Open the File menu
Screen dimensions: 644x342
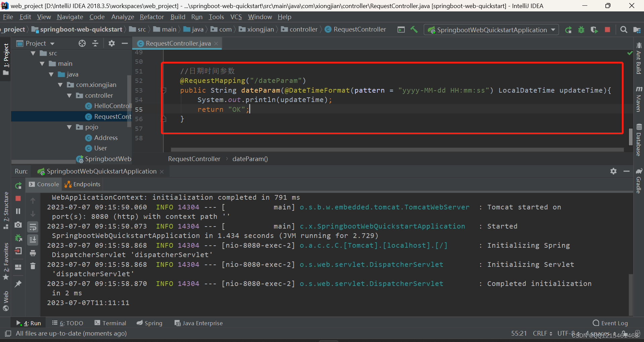pyautogui.click(x=8, y=17)
